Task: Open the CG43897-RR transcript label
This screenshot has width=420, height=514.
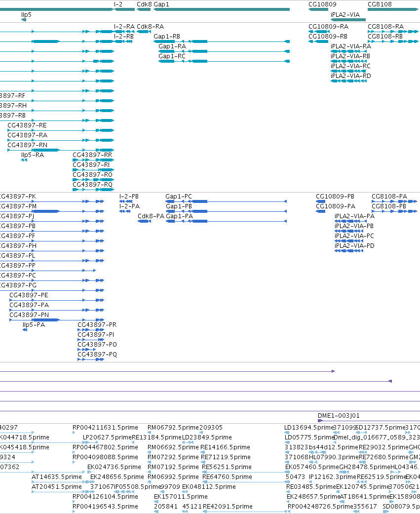Action: click(x=92, y=155)
